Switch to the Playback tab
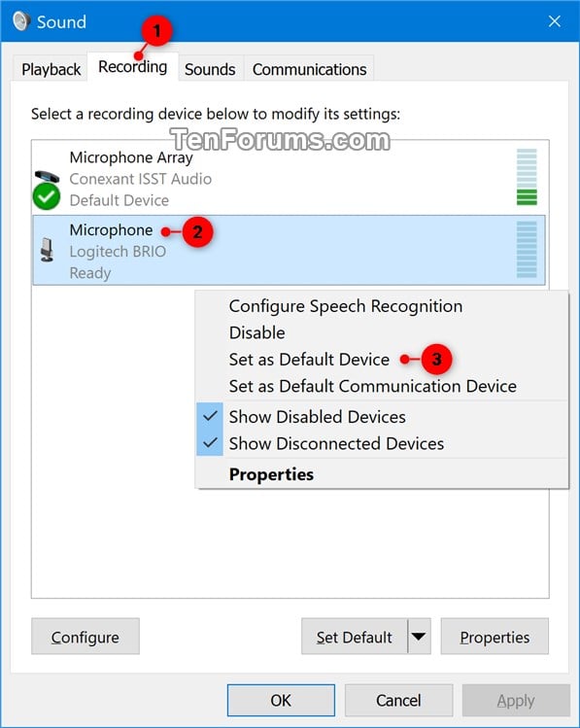Viewport: 580px width, 728px height. [51, 69]
